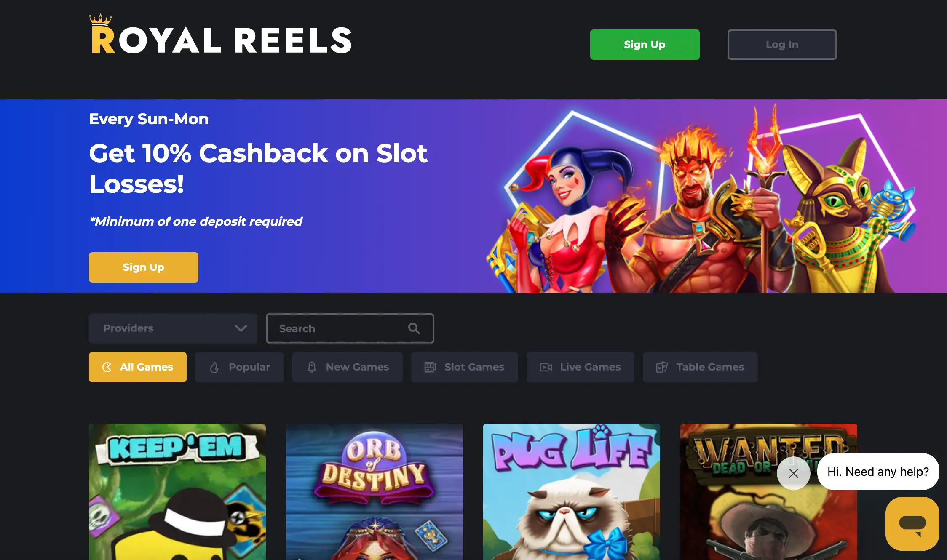Click the flame icon on Popular
The height and width of the screenshot is (560, 947).
click(x=214, y=367)
